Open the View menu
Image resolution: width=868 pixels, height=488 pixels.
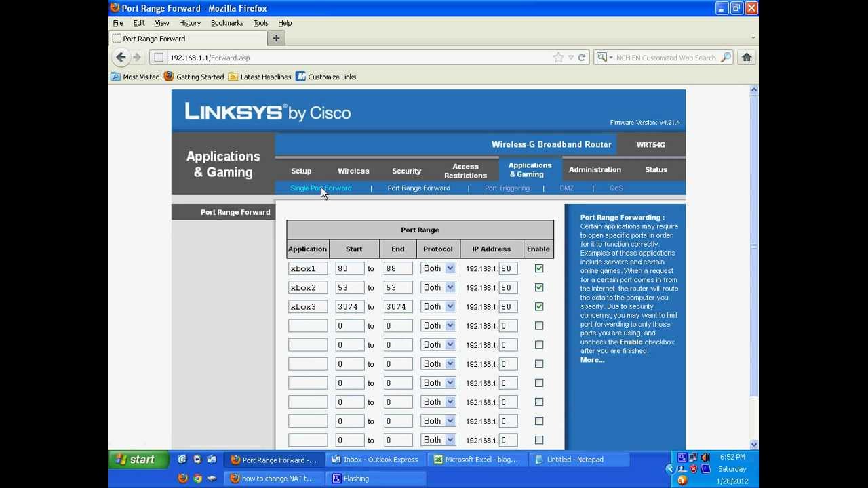click(162, 23)
